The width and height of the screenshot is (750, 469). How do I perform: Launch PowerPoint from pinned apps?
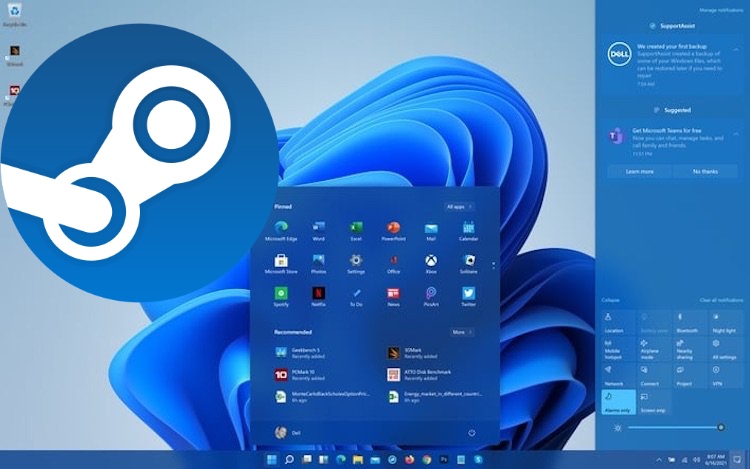point(393,231)
